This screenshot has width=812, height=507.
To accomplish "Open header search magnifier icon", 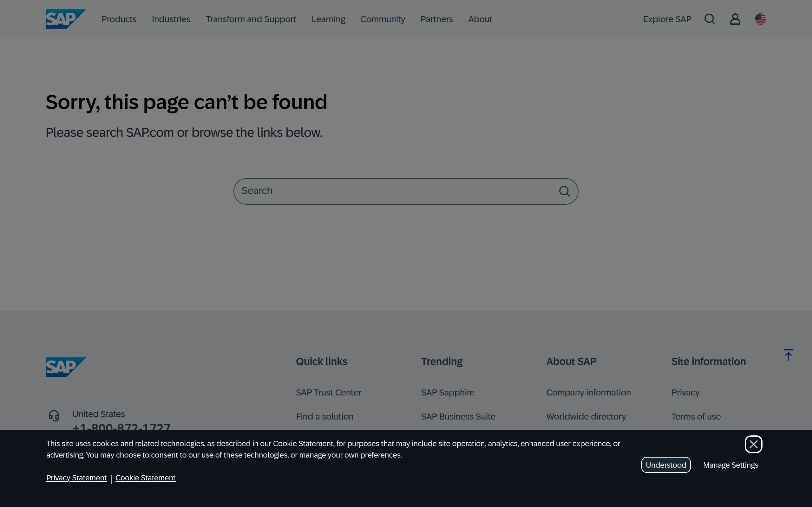I will (710, 19).
